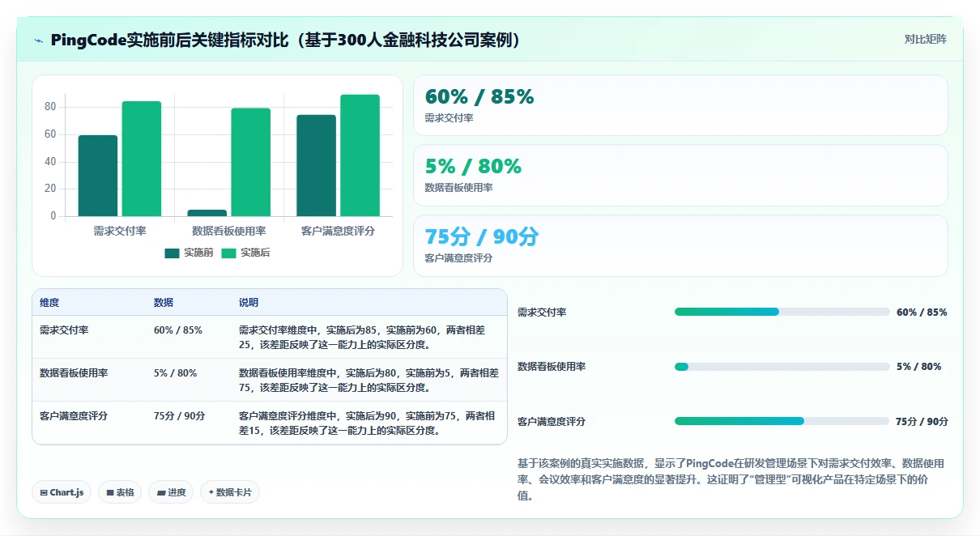Click the 60% / 85% data card value
The height and width of the screenshot is (536, 980).
tap(479, 96)
